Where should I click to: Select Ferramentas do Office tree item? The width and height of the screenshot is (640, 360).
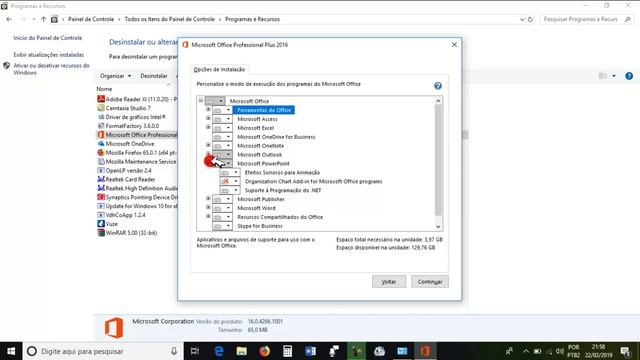(x=264, y=110)
